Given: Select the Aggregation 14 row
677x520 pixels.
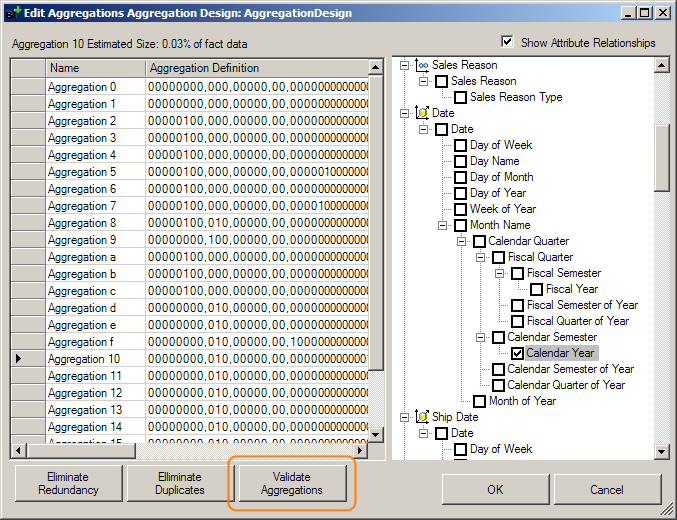Looking at the screenshot, I should 190,427.
